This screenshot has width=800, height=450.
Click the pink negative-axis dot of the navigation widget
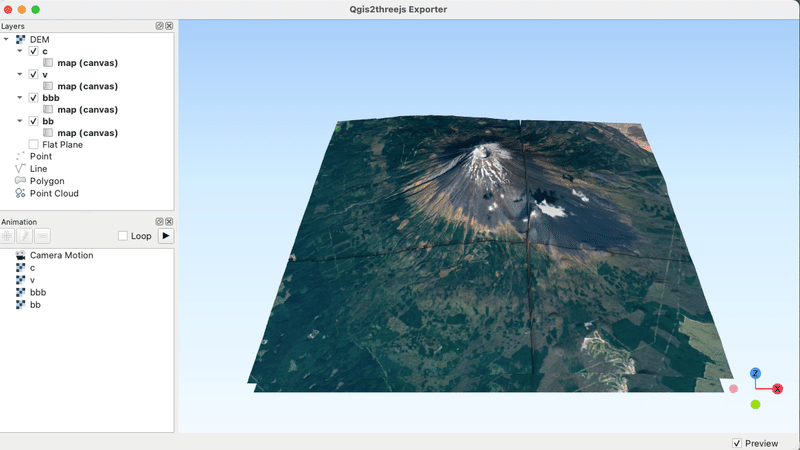pyautogui.click(x=734, y=389)
